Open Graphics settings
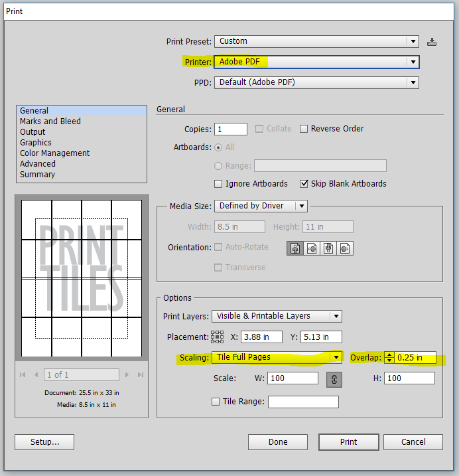The width and height of the screenshot is (459, 476). pyautogui.click(x=82, y=143)
